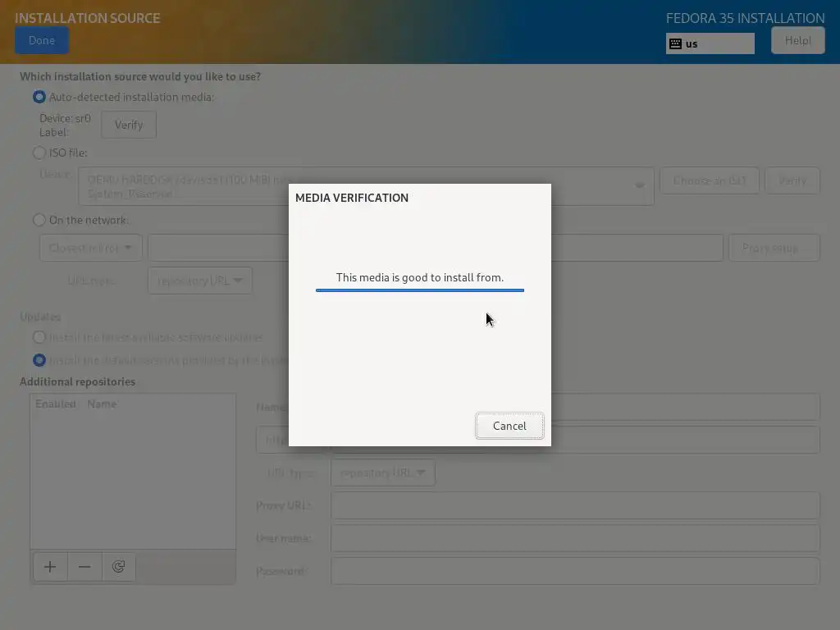Viewport: 840px width, 630px height.
Task: Click the refresh repositories icon
Action: point(118,567)
